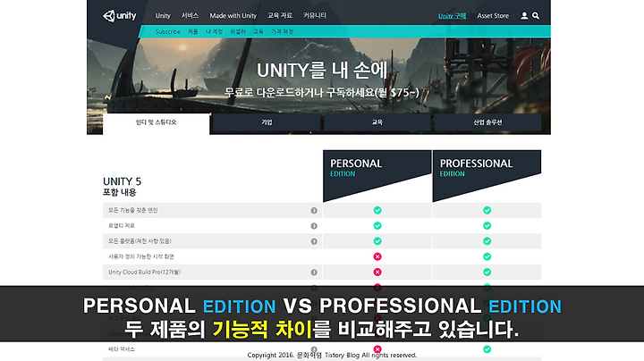Click Professional check mark for 모든 플랫폼 row
Image resolution: width=644 pixels, height=361 pixels.
point(487,241)
